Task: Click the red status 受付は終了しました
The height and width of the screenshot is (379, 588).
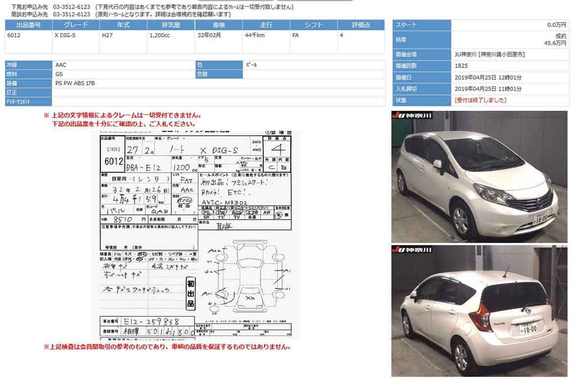Action: [480, 100]
